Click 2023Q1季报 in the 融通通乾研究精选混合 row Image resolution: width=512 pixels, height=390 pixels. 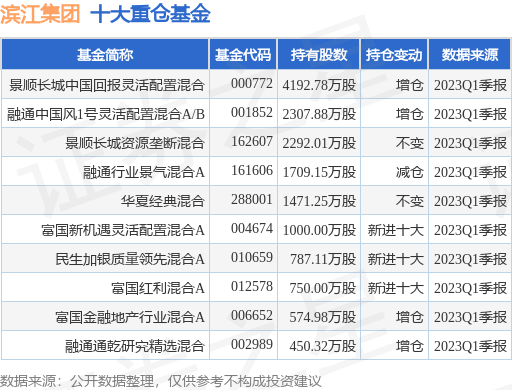pos(470,346)
